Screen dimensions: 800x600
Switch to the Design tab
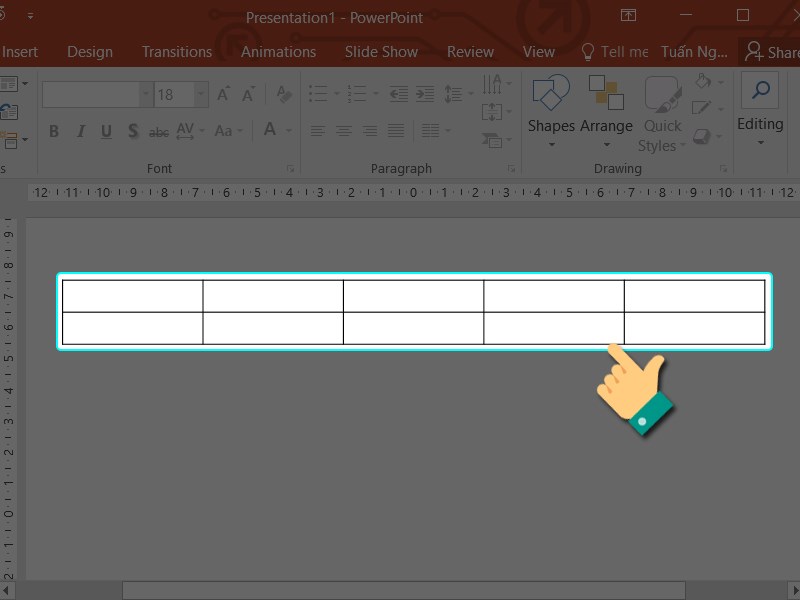(x=90, y=52)
